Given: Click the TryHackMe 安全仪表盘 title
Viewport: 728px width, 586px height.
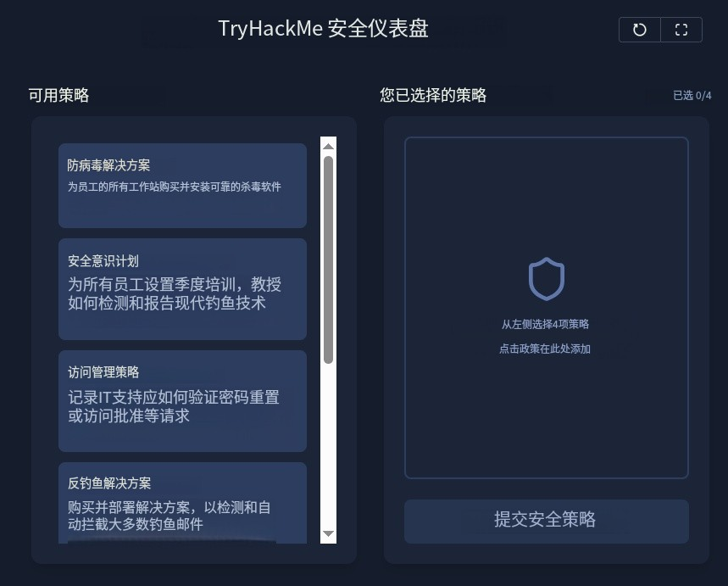Looking at the screenshot, I should pyautogui.click(x=323, y=29).
